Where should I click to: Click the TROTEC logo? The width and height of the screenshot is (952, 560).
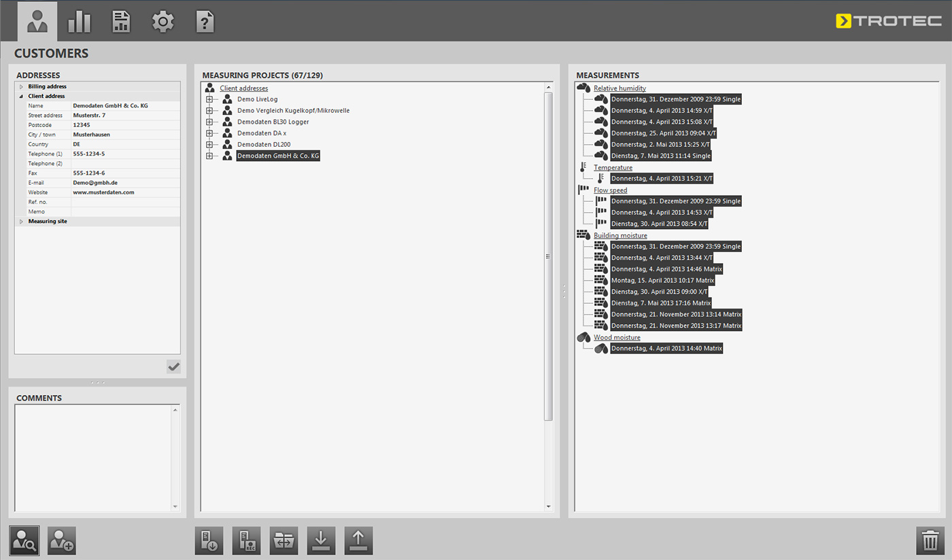coord(889,21)
